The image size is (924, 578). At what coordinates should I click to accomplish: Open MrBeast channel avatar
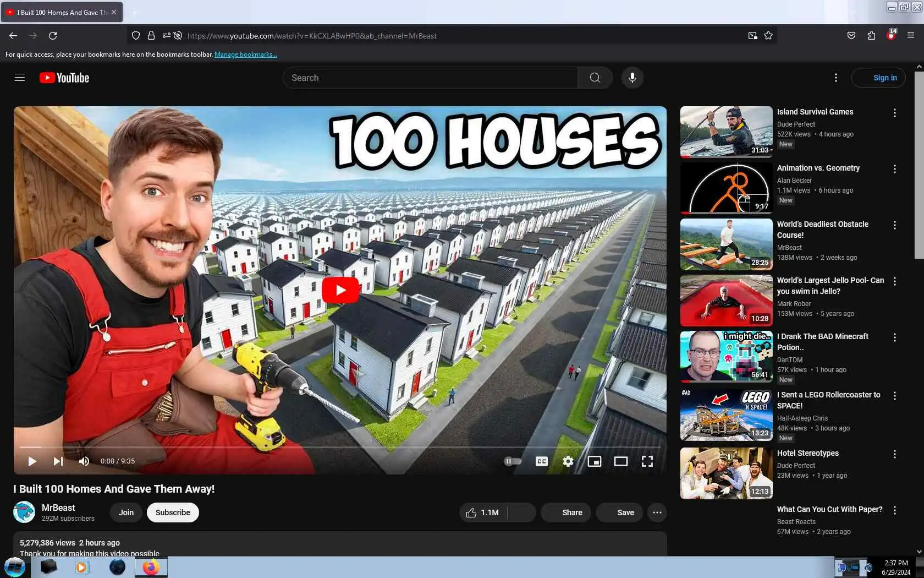(x=24, y=512)
